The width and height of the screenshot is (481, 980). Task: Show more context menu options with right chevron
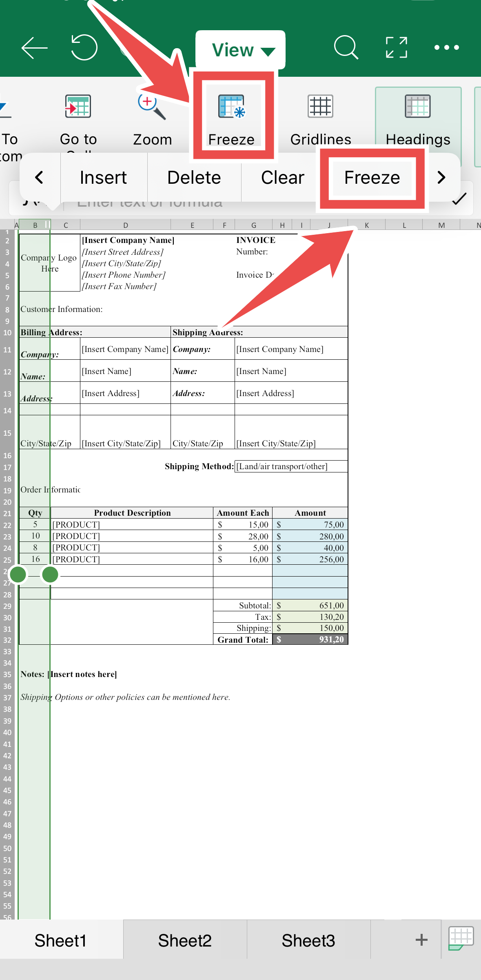coord(441,177)
